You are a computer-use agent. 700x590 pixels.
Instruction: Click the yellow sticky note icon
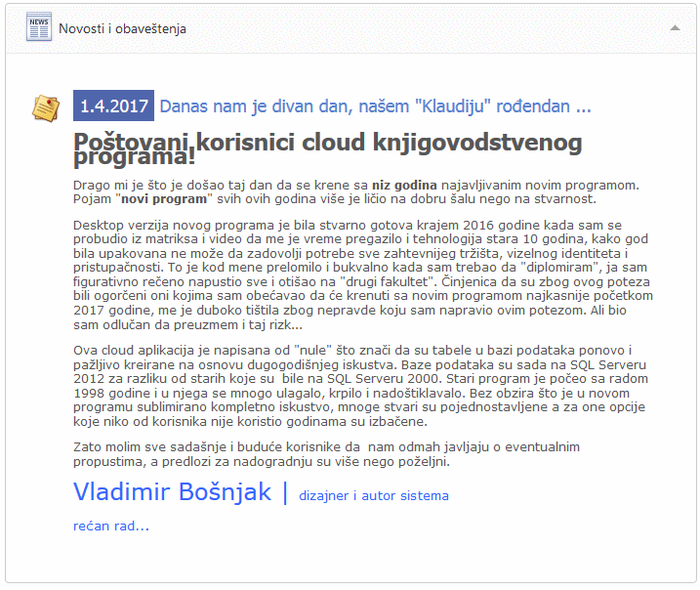coord(45,107)
